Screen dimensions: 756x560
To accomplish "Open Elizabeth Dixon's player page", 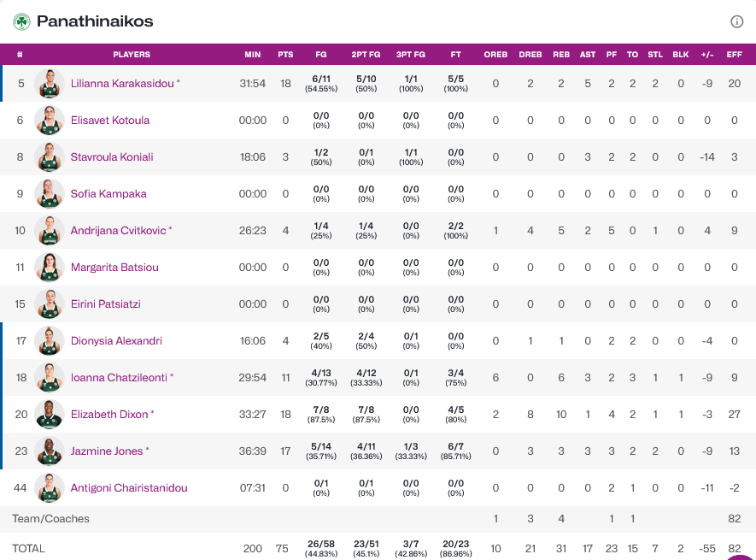I will pyautogui.click(x=109, y=415).
